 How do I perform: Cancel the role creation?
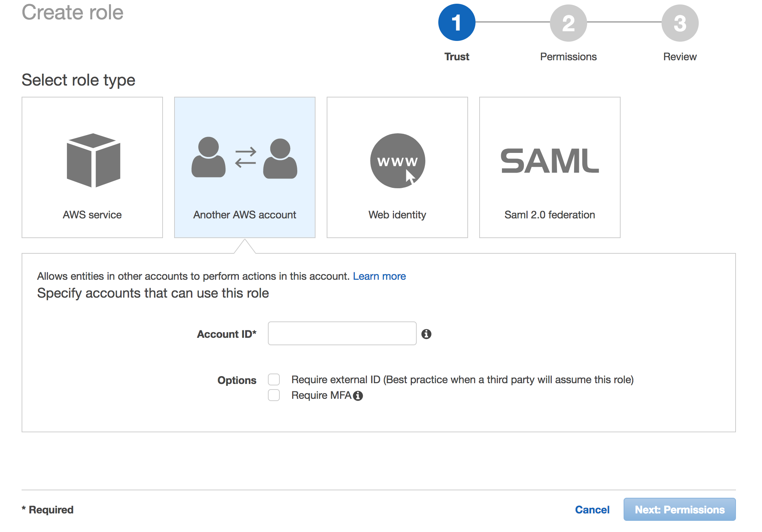(x=592, y=510)
